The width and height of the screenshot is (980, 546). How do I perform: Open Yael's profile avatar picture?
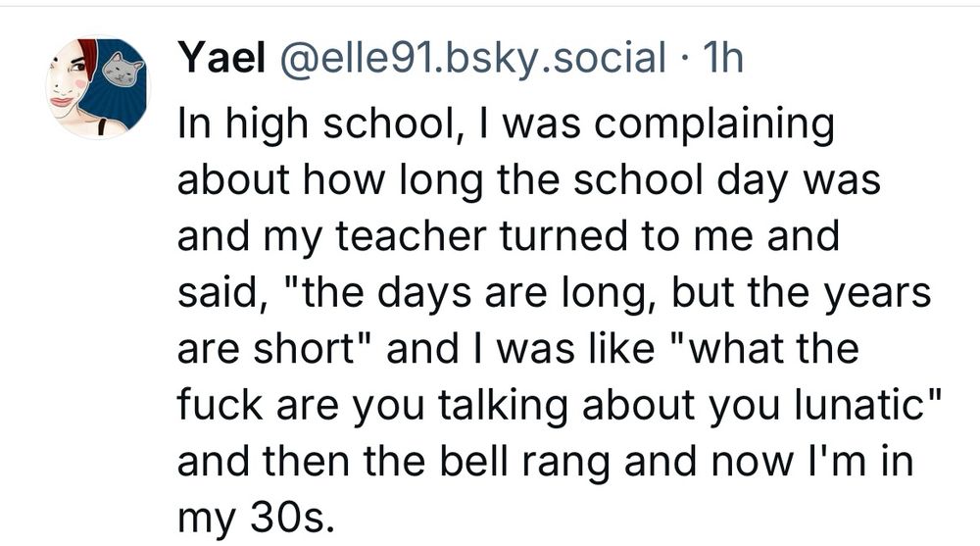(x=97, y=87)
